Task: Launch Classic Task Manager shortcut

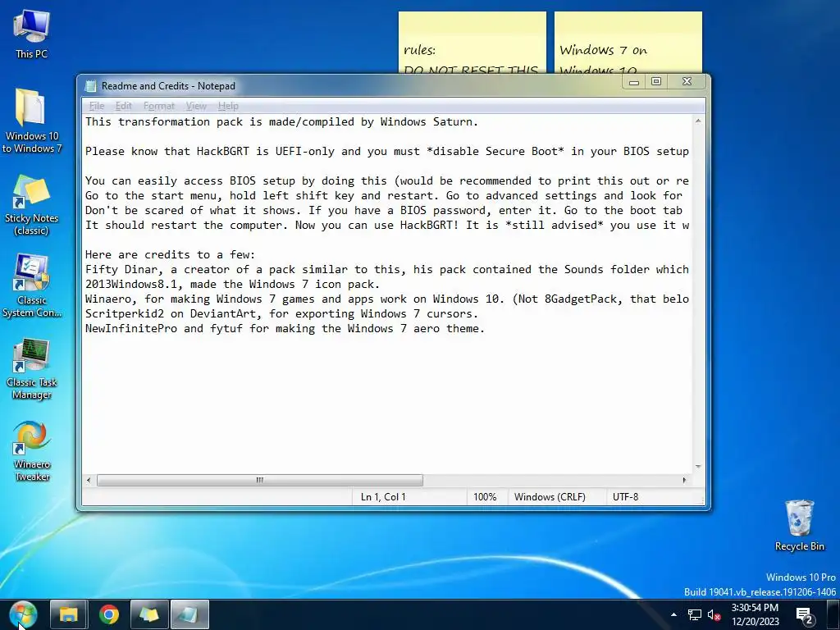Action: [x=32, y=369]
